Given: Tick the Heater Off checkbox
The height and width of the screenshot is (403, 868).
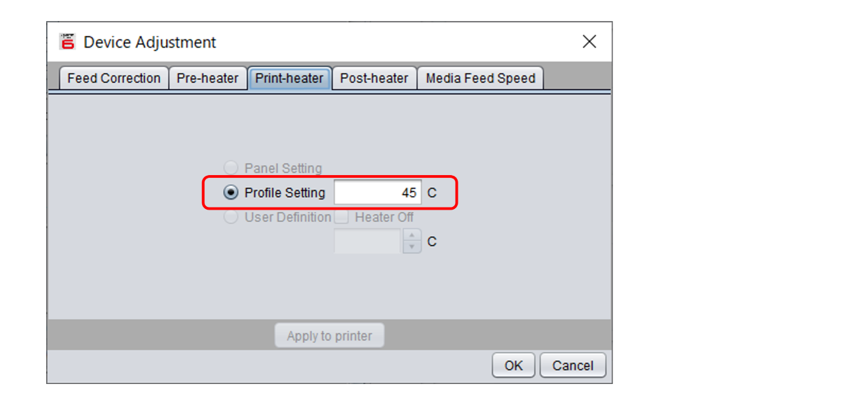Looking at the screenshot, I should pos(342,217).
